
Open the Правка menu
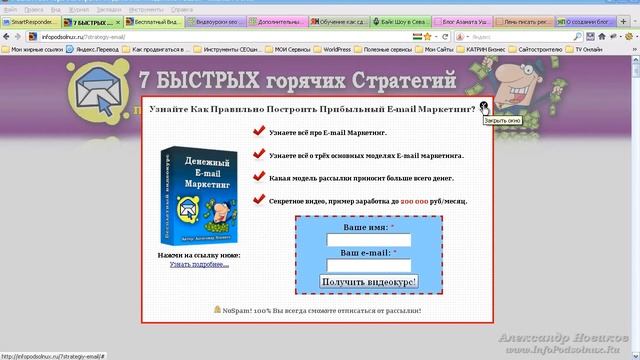[34, 9]
